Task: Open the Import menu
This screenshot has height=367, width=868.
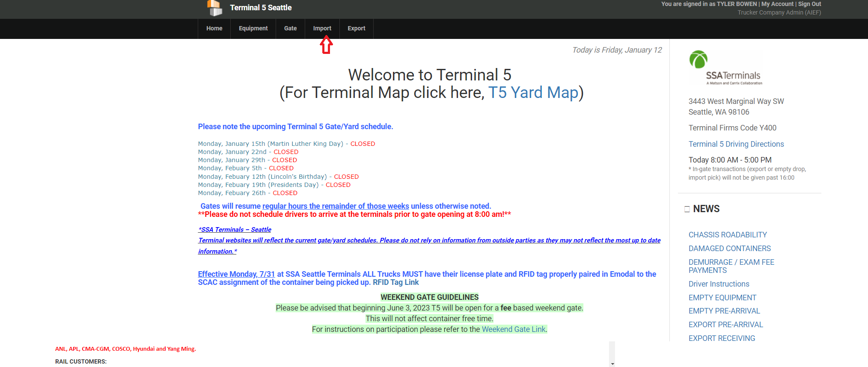Action: [x=322, y=28]
